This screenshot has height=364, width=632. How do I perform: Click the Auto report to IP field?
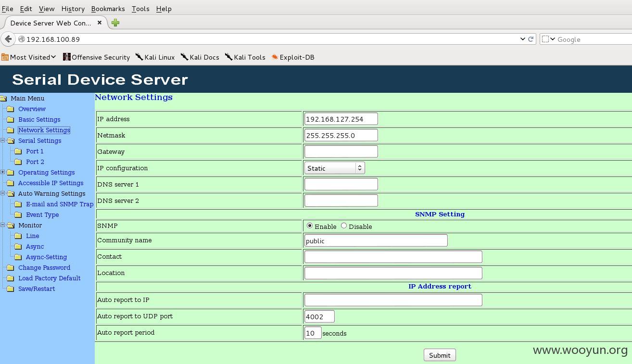point(393,300)
